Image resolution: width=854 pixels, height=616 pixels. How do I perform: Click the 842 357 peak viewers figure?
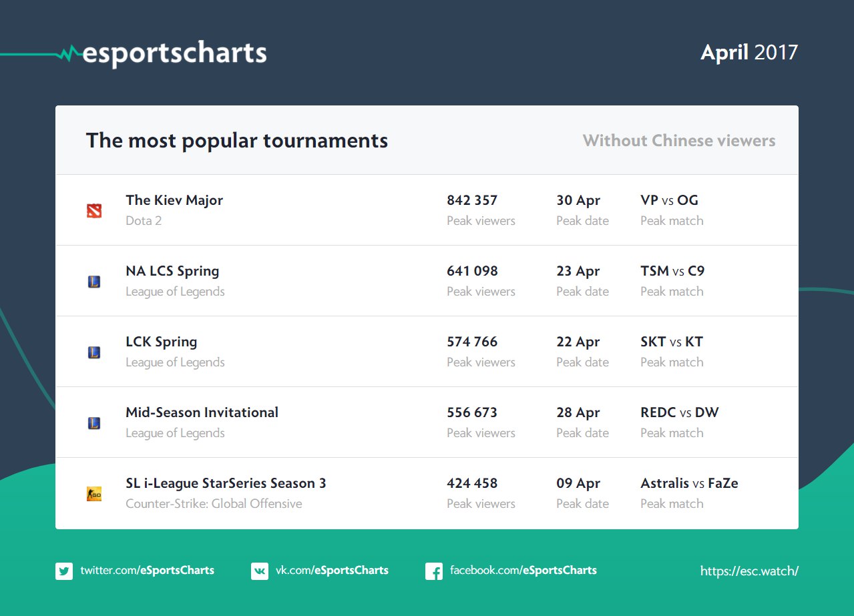(472, 200)
